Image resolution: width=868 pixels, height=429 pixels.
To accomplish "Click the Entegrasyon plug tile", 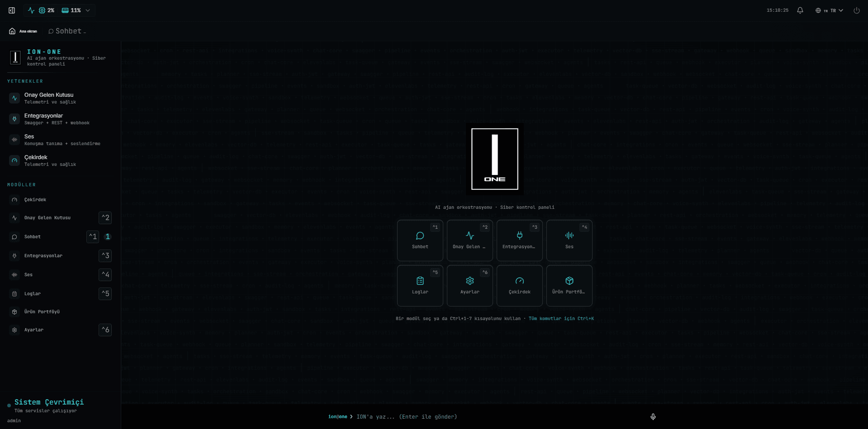I will point(520,240).
